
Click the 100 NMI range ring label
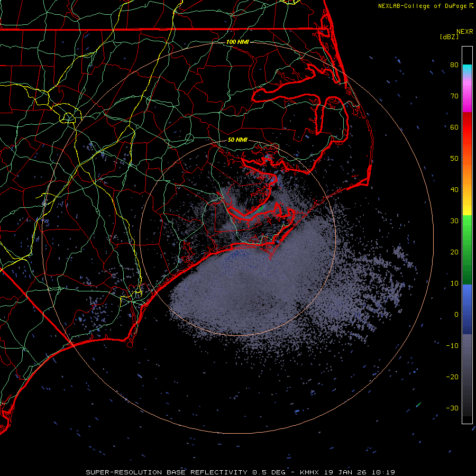pos(237,42)
